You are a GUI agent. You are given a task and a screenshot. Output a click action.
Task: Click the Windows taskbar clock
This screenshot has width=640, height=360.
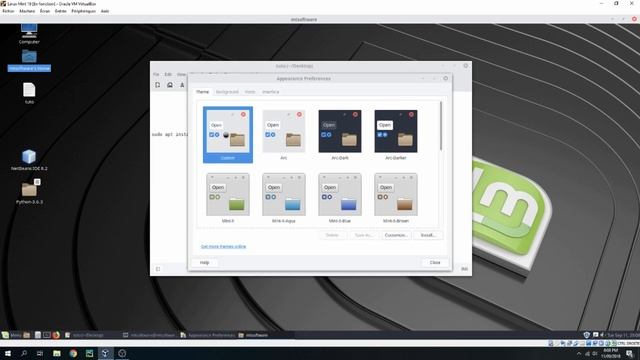pos(611,353)
